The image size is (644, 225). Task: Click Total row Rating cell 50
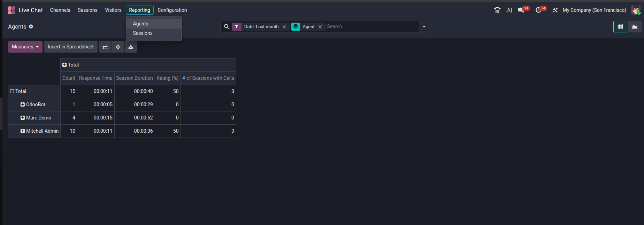[168, 91]
